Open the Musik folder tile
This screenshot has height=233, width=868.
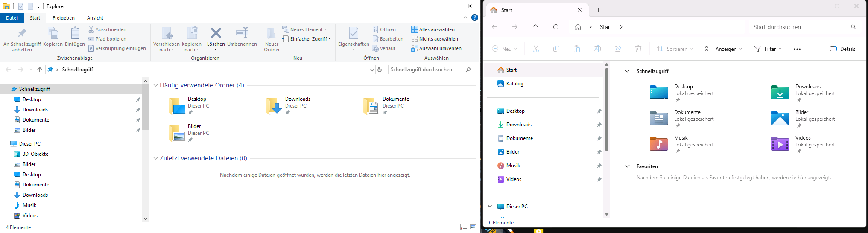659,144
